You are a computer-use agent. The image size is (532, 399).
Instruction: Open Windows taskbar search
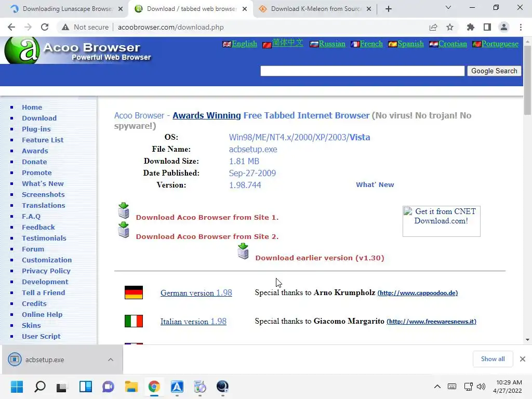39,387
